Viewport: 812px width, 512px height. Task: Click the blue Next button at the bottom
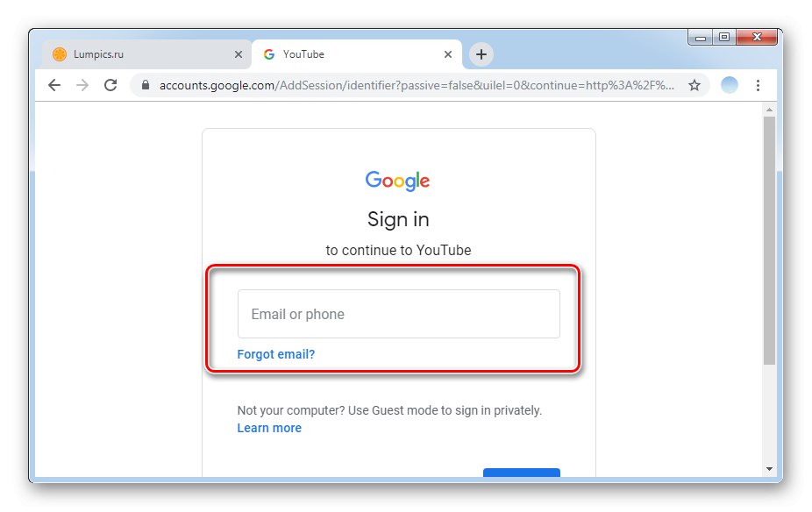tap(522, 473)
